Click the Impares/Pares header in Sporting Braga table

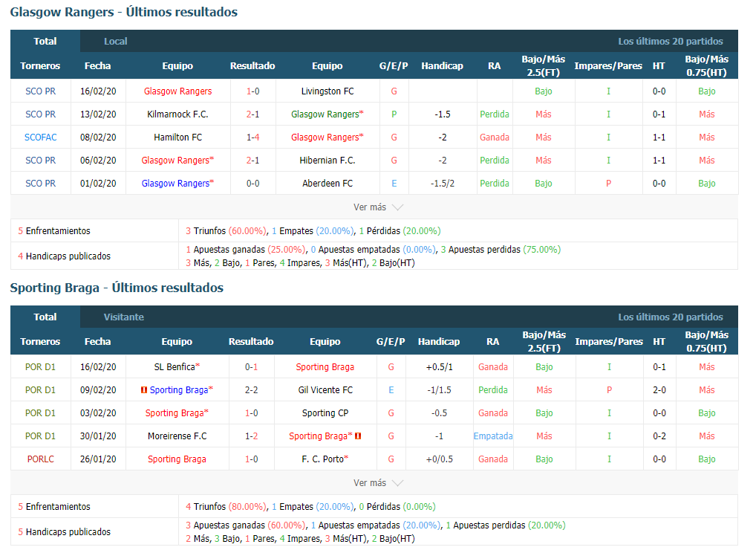tap(609, 342)
